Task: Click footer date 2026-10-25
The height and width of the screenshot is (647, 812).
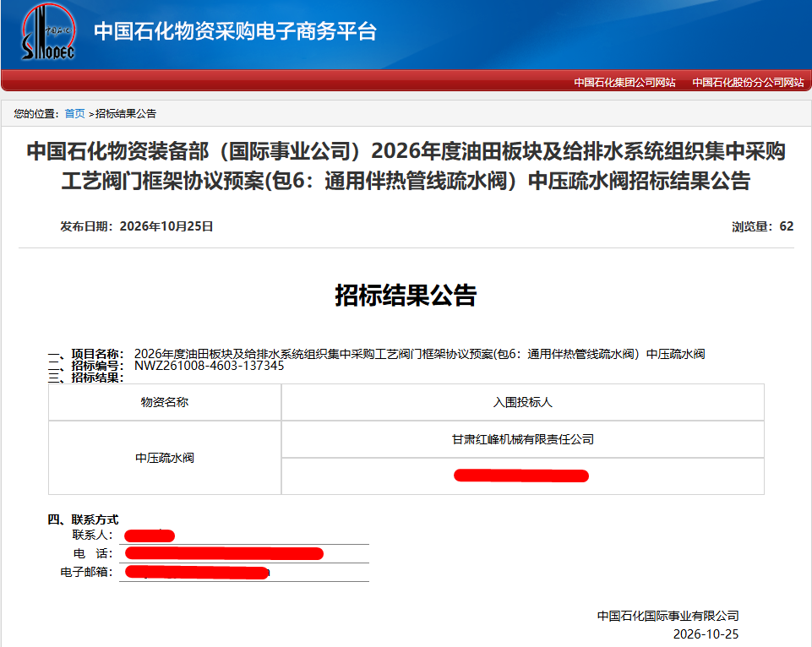Action: coord(706,634)
